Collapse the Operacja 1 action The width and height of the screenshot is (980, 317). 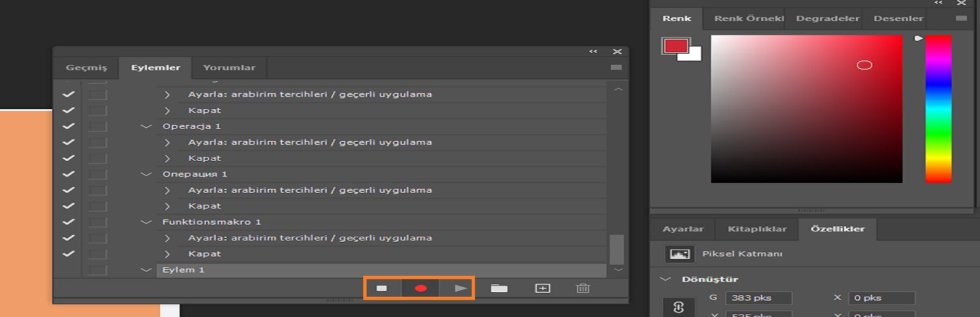click(146, 126)
